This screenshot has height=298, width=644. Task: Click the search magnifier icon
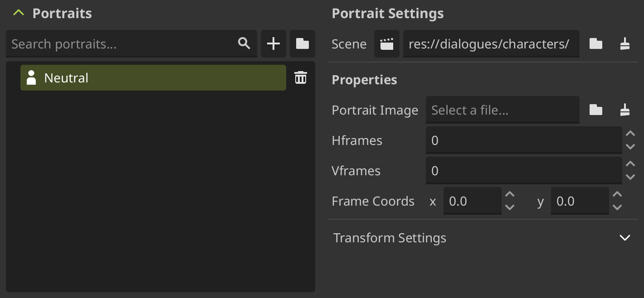(x=244, y=43)
